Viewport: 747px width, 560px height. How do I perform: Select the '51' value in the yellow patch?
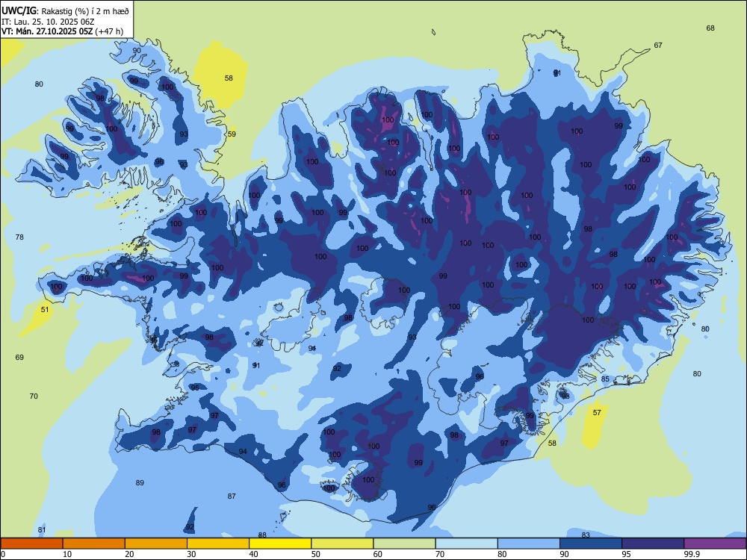pyautogui.click(x=45, y=310)
